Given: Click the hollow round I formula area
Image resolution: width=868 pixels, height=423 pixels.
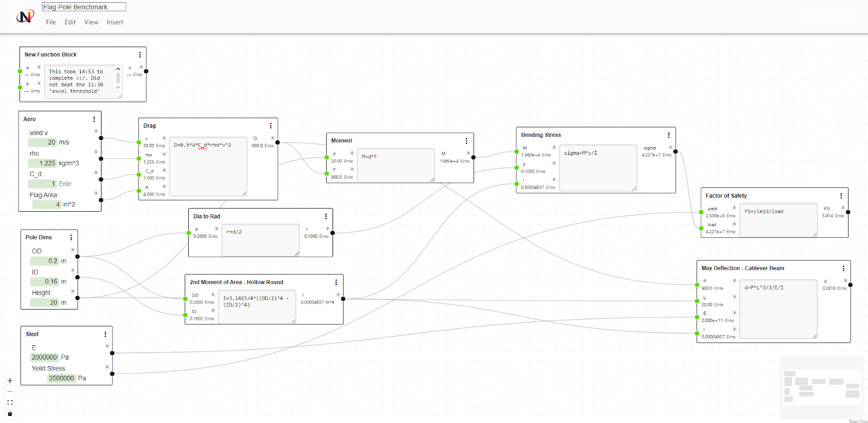Looking at the screenshot, I should pyautogui.click(x=257, y=307).
